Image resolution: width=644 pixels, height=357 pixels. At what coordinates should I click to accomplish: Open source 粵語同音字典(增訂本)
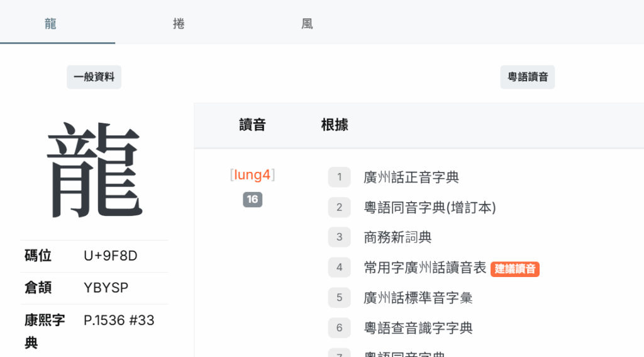click(430, 207)
